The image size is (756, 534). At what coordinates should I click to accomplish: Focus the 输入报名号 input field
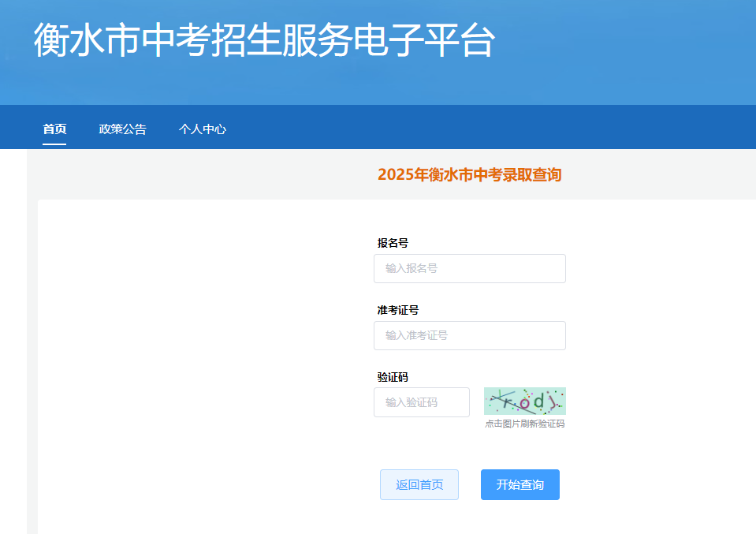469,268
